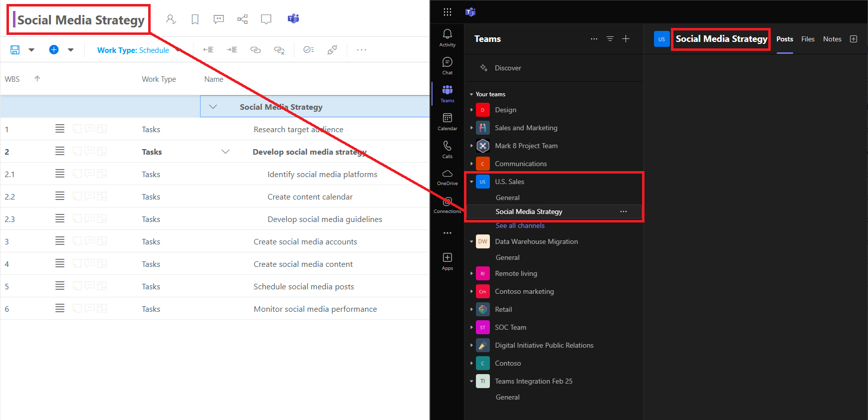Screen dimensions: 868x420
Task: Click the Teams sidebar more apps ellipsis
Action: [x=447, y=233]
